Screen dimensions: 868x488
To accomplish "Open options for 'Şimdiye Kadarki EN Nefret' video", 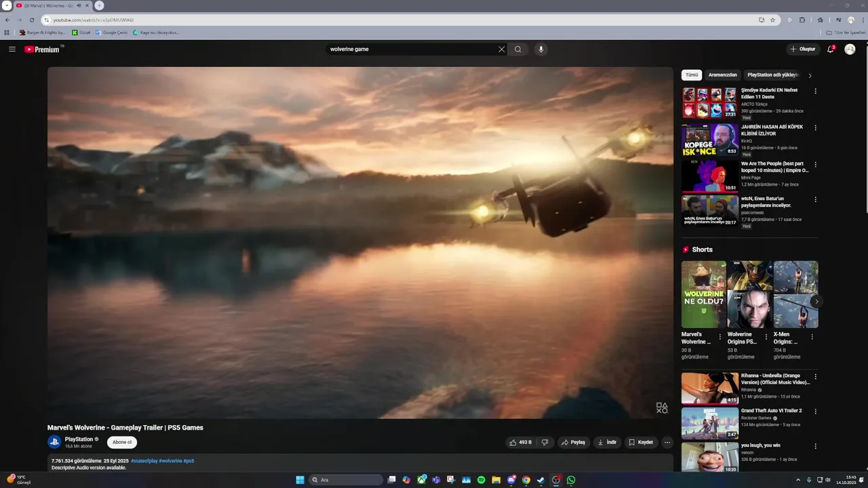I will (x=815, y=91).
